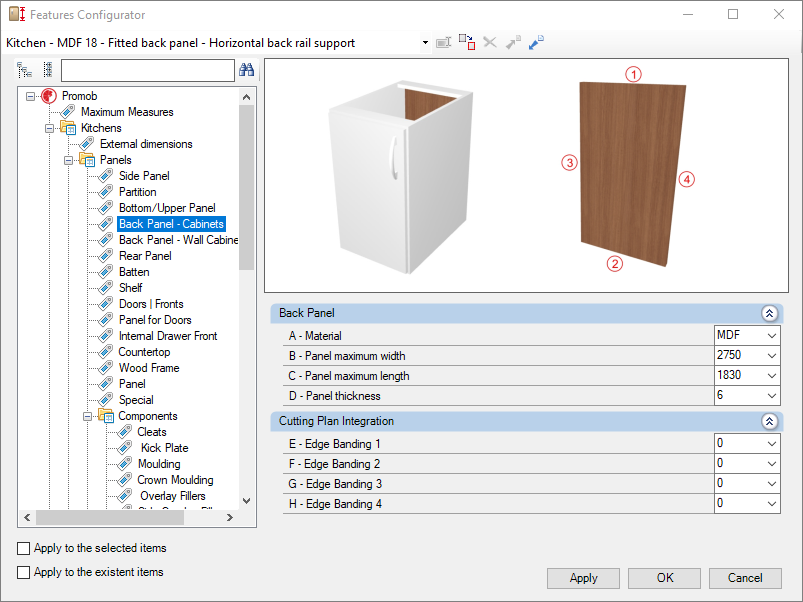The height and width of the screenshot is (602, 803).
Task: Click the copy configuration icon with red square
Action: pos(467,42)
